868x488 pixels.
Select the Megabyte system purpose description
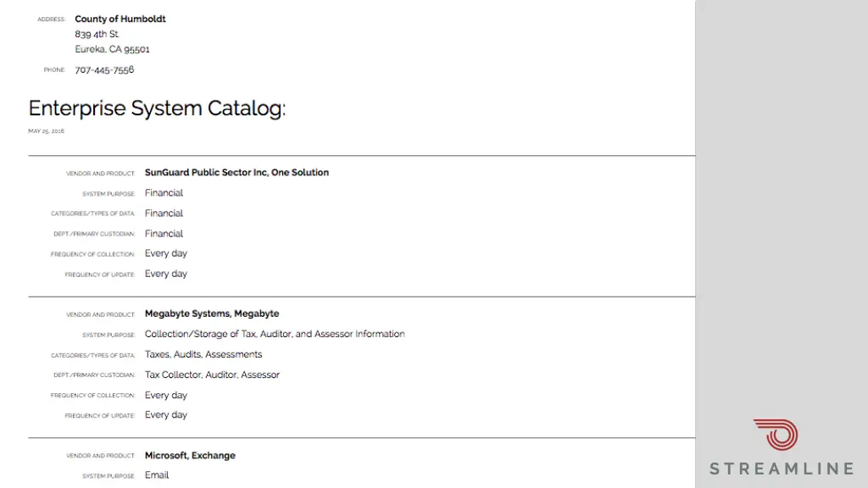(x=275, y=334)
